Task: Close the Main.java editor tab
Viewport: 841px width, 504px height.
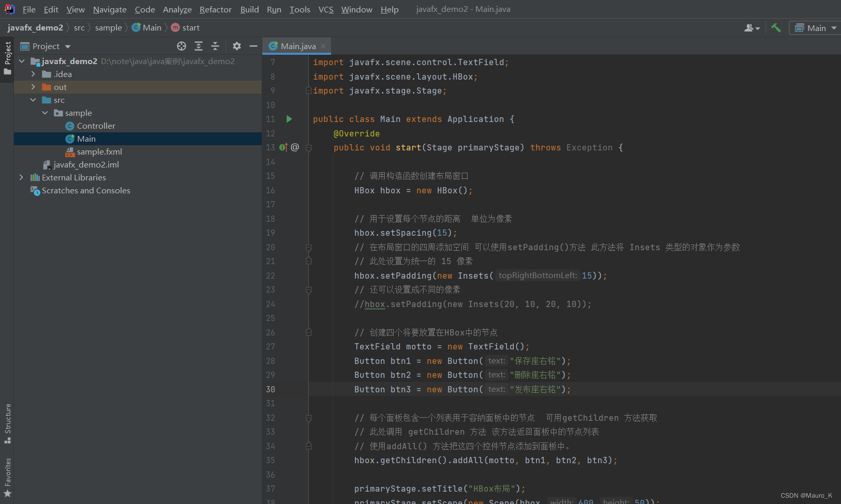Action: [323, 46]
